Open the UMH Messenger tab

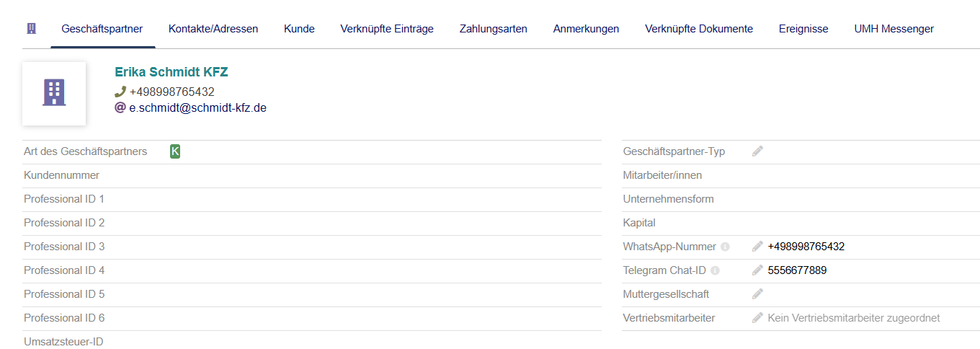(x=894, y=29)
